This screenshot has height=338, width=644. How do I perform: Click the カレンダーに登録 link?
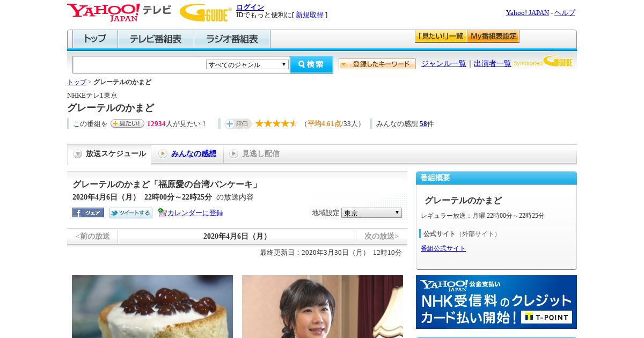[195, 212]
